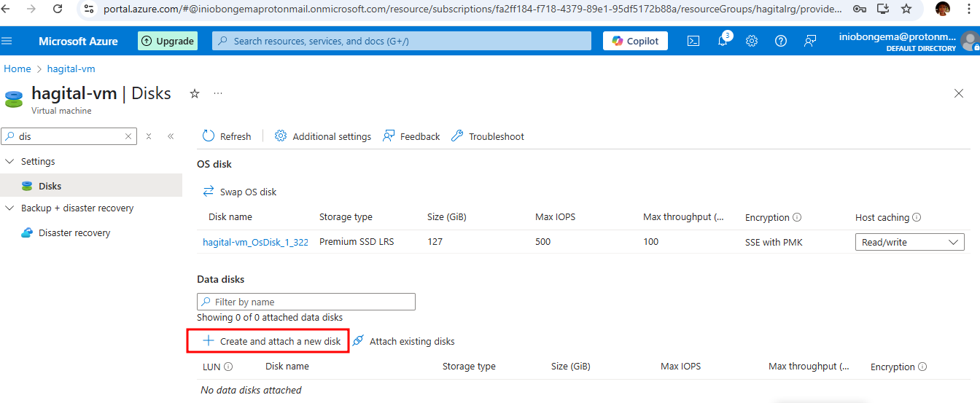Click the Refresh toolbar button
This screenshot has height=403, width=980.
pos(227,136)
